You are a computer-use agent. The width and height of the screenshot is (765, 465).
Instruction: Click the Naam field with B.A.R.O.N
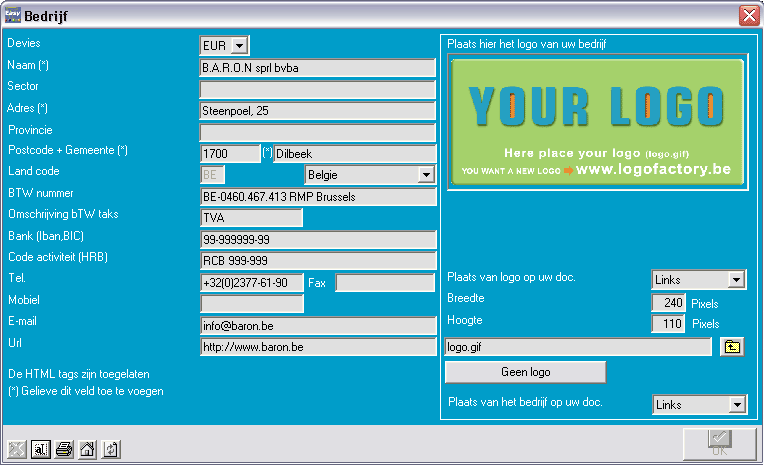tap(317, 68)
